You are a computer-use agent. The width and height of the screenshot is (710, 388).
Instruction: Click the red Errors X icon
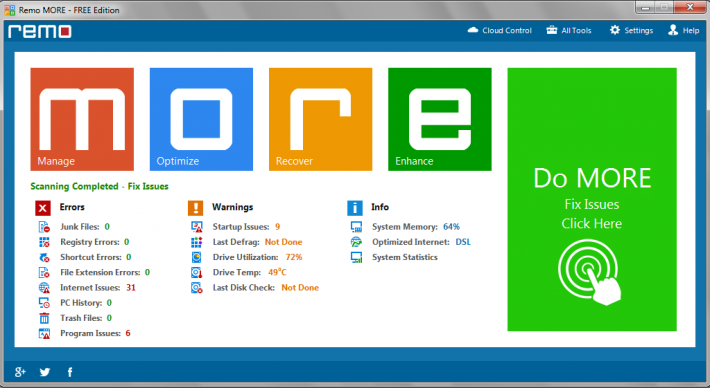tap(43, 208)
